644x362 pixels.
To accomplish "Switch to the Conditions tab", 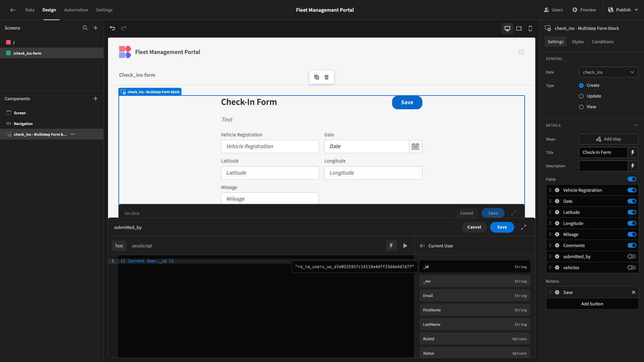I will [x=602, y=42].
